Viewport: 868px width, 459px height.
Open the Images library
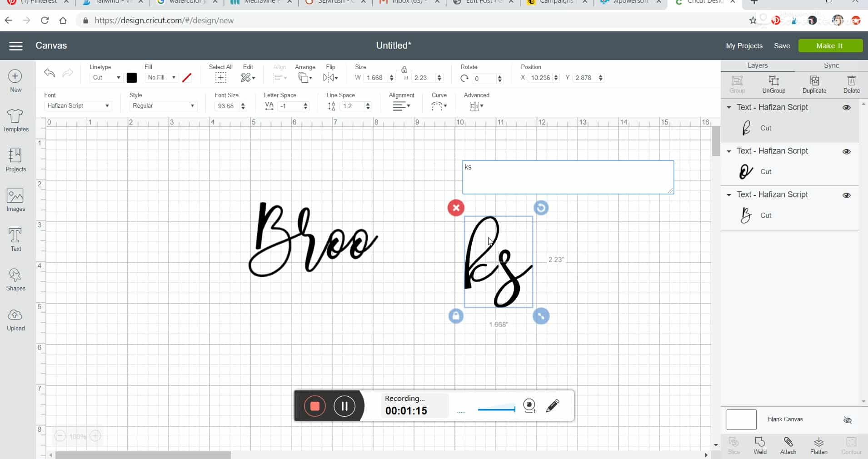pyautogui.click(x=15, y=196)
